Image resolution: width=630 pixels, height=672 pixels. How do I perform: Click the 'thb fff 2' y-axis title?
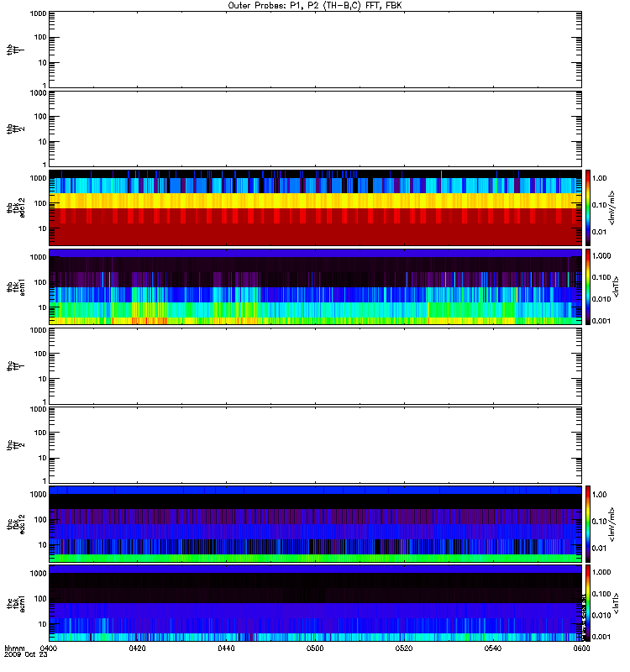15,129
